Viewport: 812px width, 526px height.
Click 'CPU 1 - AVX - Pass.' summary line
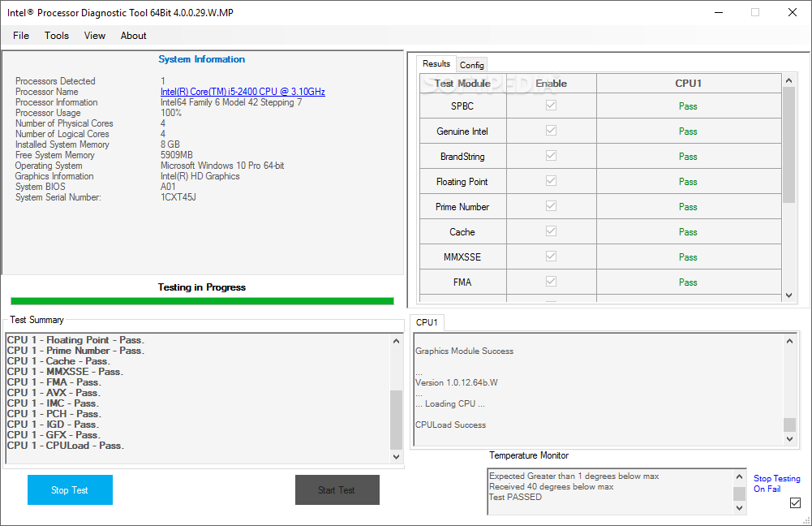(54, 393)
